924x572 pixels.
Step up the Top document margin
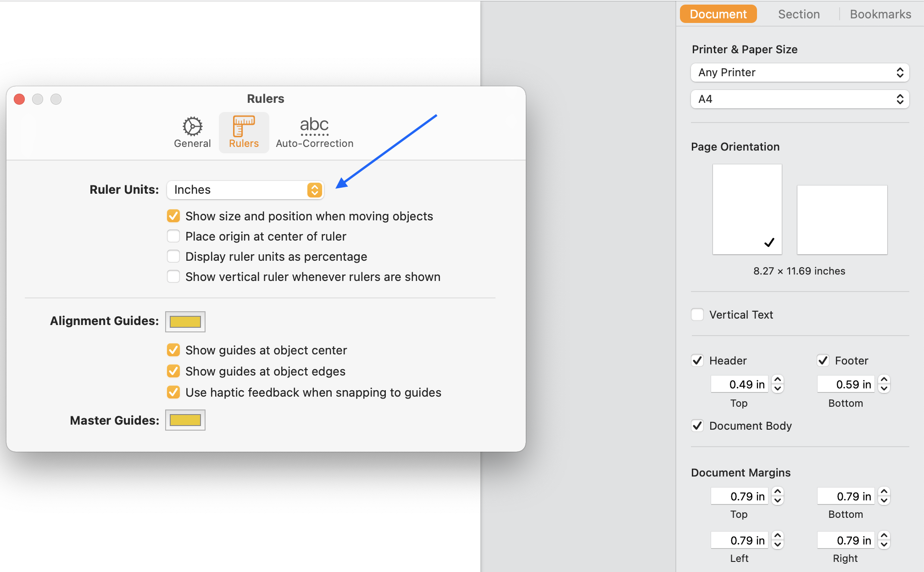(778, 492)
